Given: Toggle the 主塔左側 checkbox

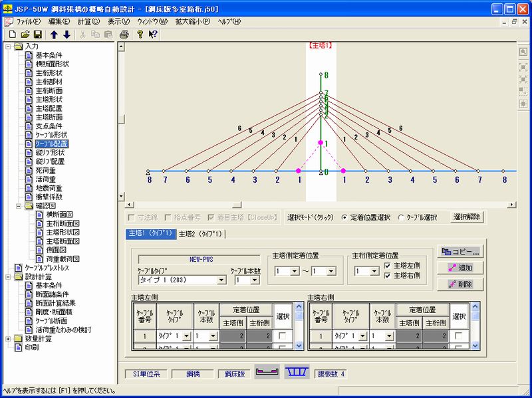Looking at the screenshot, I should click(x=387, y=266).
